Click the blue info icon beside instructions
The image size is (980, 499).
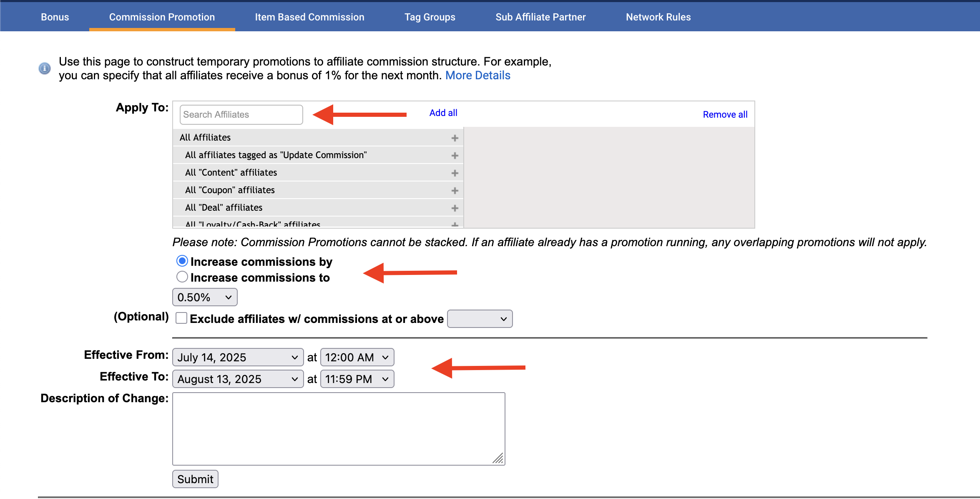click(45, 68)
